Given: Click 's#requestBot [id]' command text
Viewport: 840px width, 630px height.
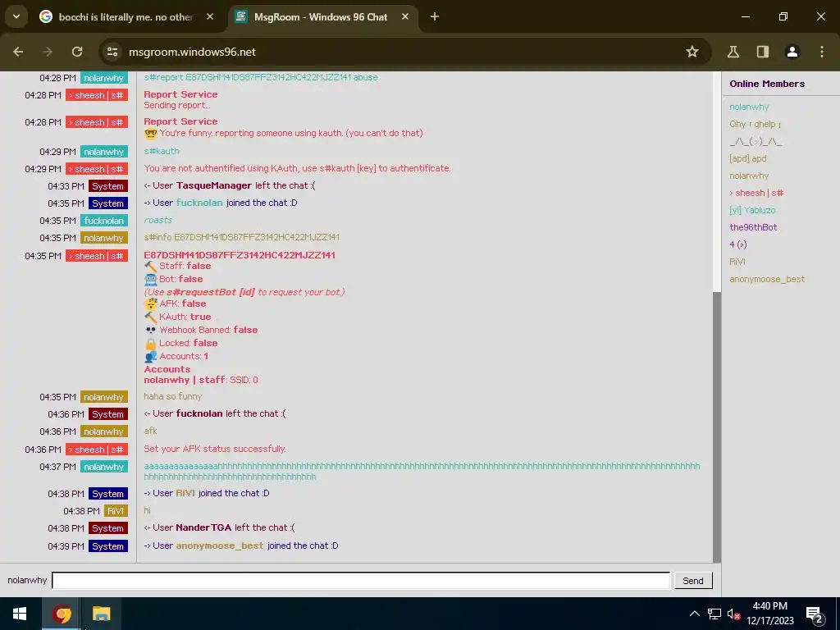Looking at the screenshot, I should pyautogui.click(x=211, y=292).
